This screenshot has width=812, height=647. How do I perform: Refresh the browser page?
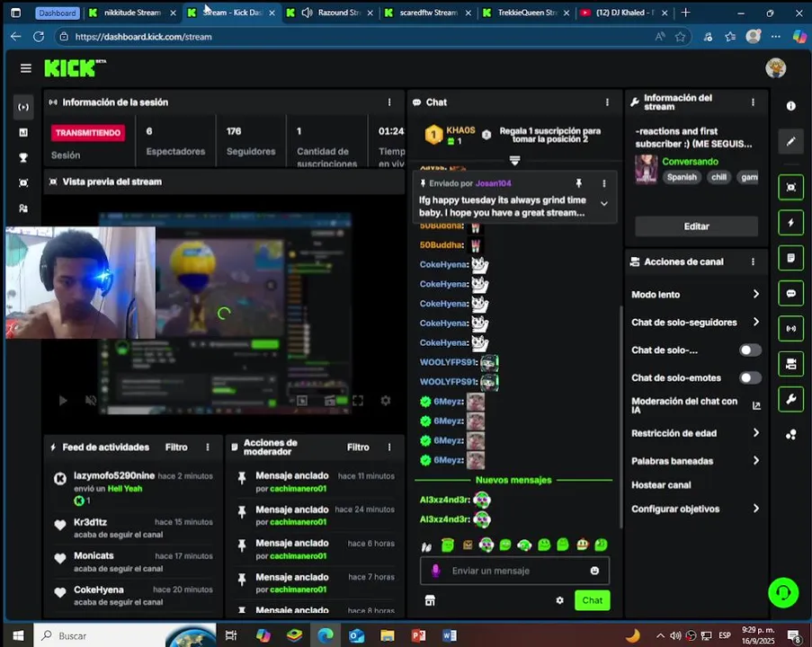point(39,37)
